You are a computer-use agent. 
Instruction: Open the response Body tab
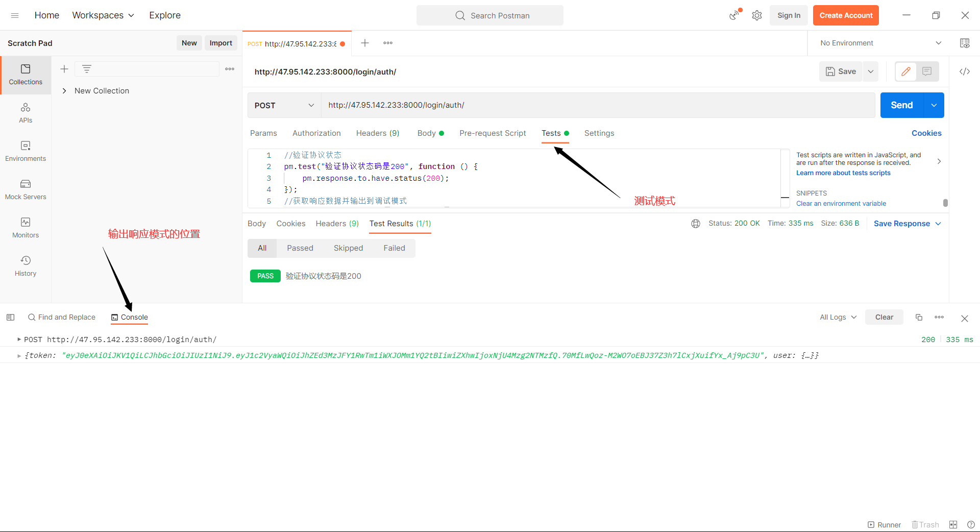257,224
